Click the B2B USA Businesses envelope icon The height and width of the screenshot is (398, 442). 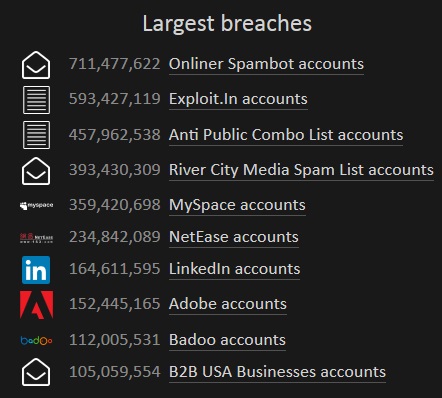pos(36,372)
